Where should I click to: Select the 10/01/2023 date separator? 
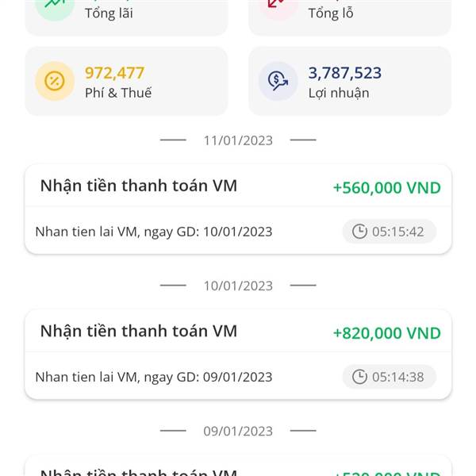point(238,286)
